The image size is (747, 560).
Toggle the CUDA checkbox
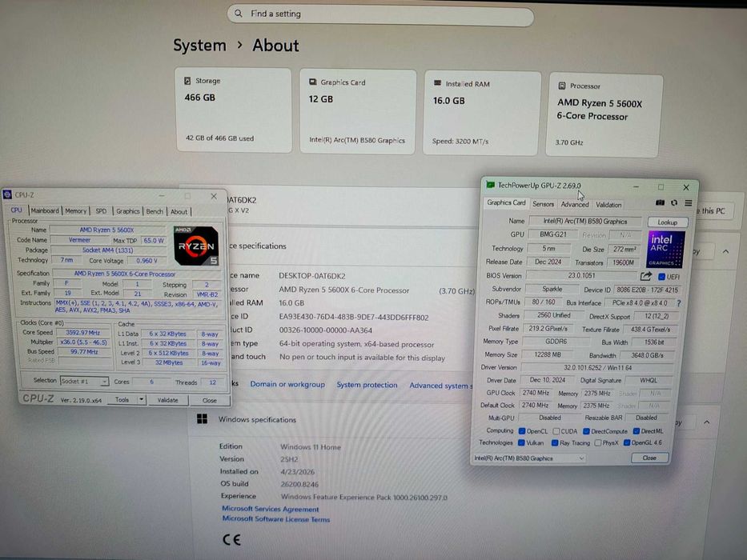coord(556,431)
